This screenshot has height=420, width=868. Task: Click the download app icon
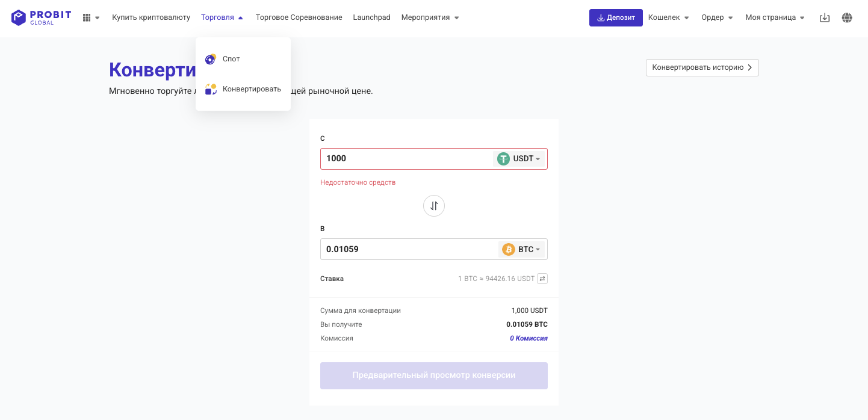(825, 18)
